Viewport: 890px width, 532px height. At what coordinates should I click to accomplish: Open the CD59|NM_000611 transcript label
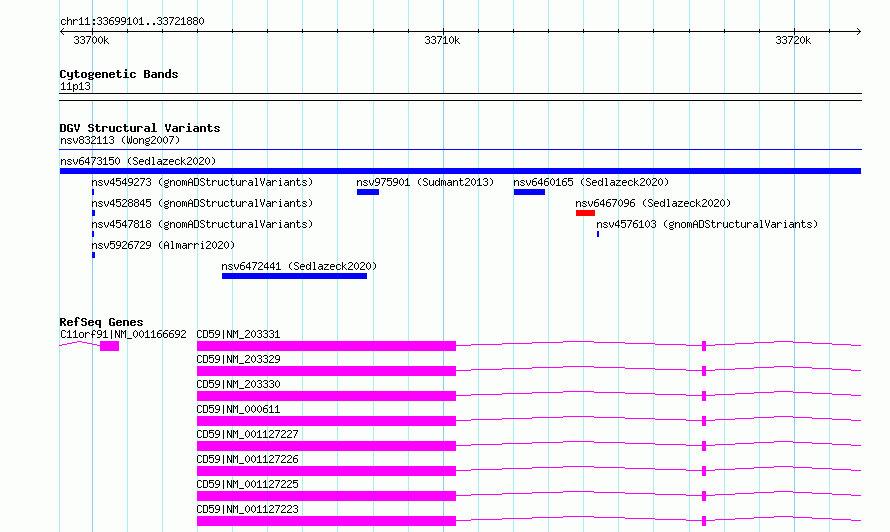(238, 409)
